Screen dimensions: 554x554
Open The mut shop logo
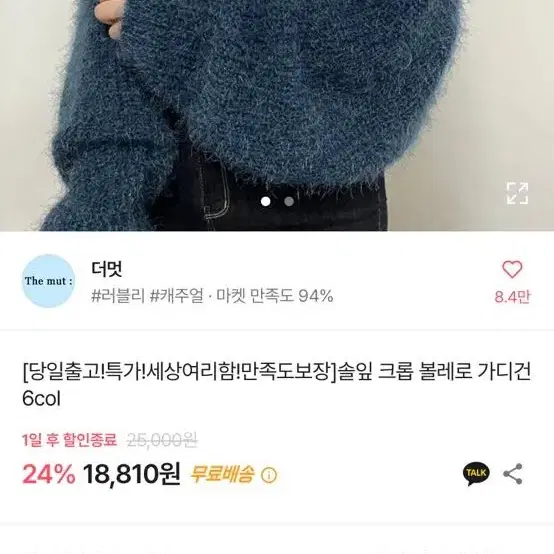coord(48,281)
